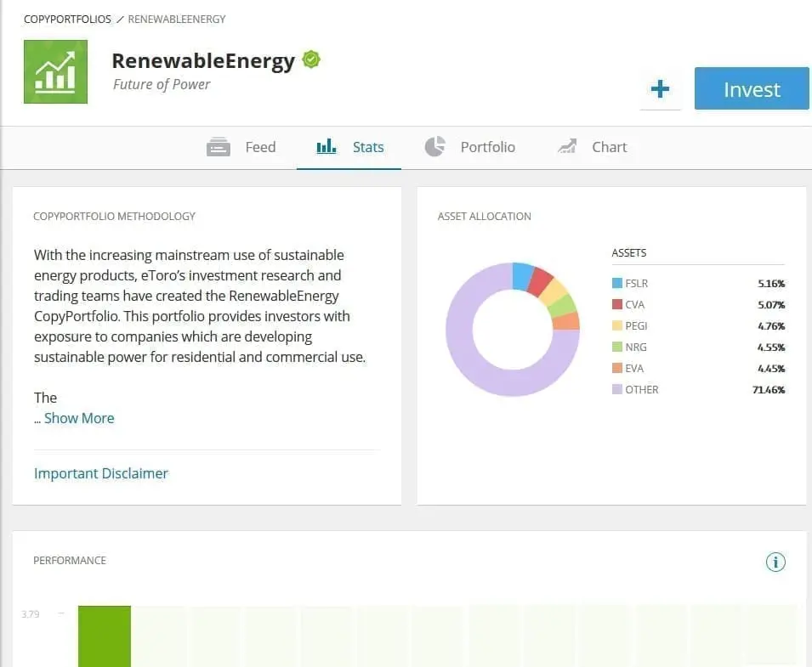
Task: Select the Chart line graph icon
Action: pos(566,145)
